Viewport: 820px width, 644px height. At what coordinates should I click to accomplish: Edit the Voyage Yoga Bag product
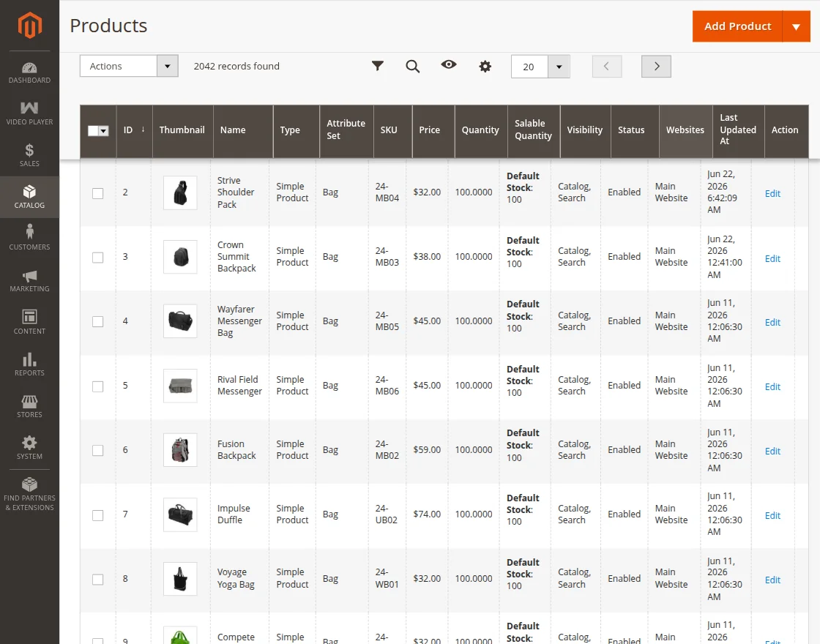point(772,580)
